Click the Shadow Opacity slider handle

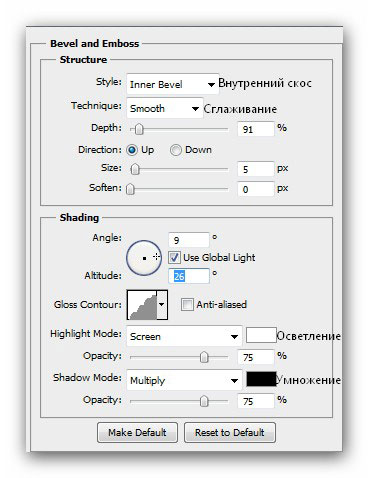point(204,401)
